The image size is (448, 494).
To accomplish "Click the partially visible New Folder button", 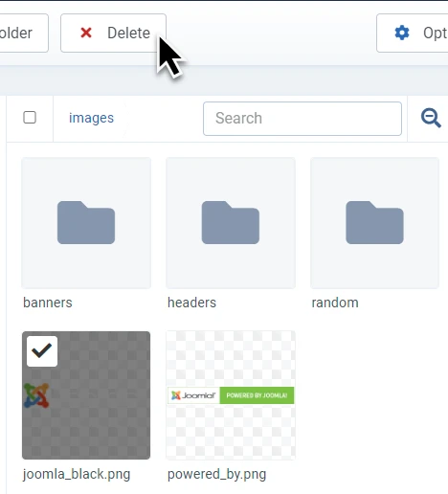I will [24, 33].
